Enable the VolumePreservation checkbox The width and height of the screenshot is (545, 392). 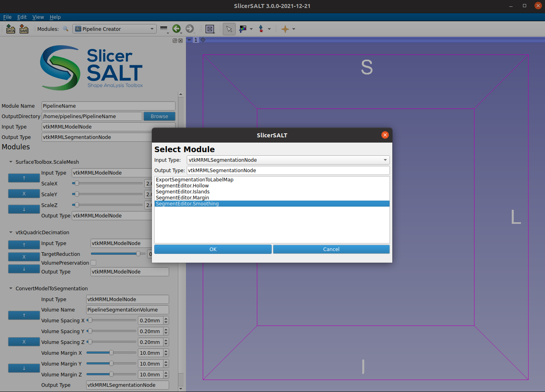pyautogui.click(x=93, y=263)
